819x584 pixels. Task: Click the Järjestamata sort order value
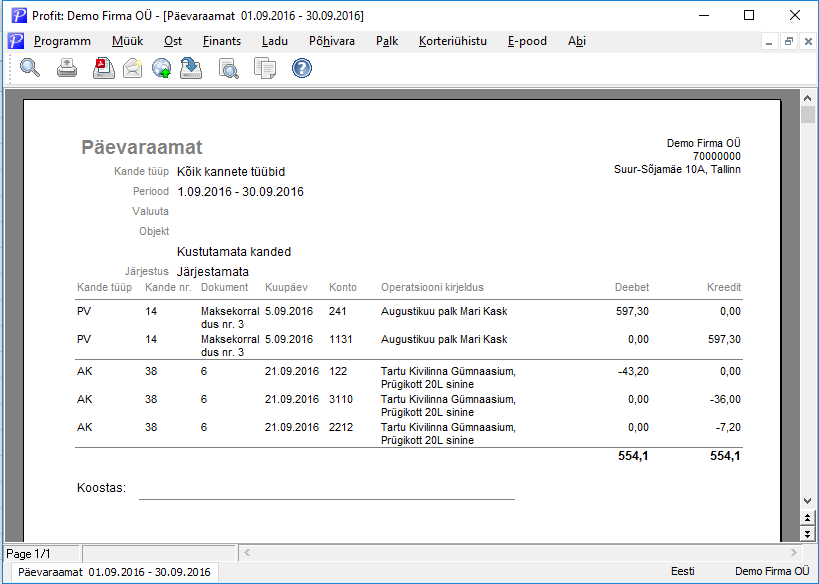[213, 272]
